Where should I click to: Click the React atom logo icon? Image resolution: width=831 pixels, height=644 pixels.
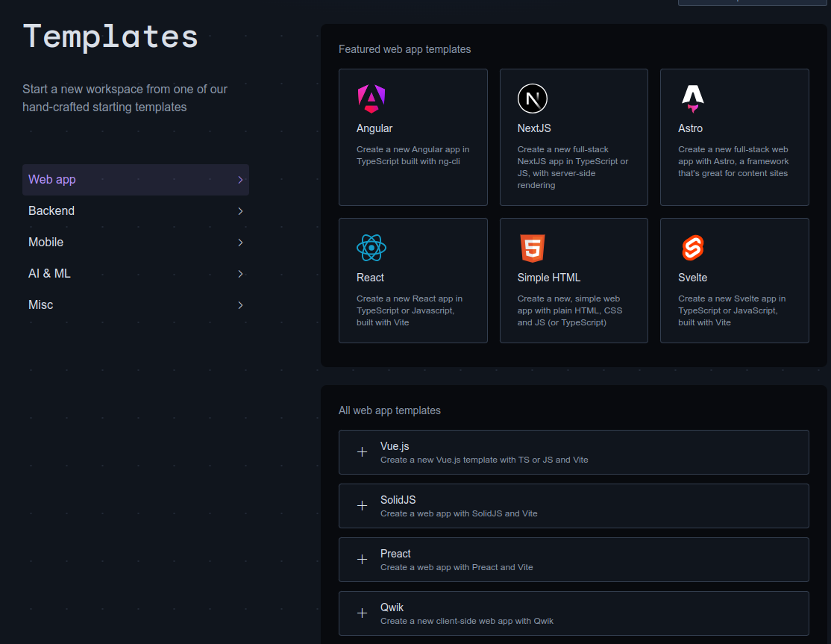point(371,248)
